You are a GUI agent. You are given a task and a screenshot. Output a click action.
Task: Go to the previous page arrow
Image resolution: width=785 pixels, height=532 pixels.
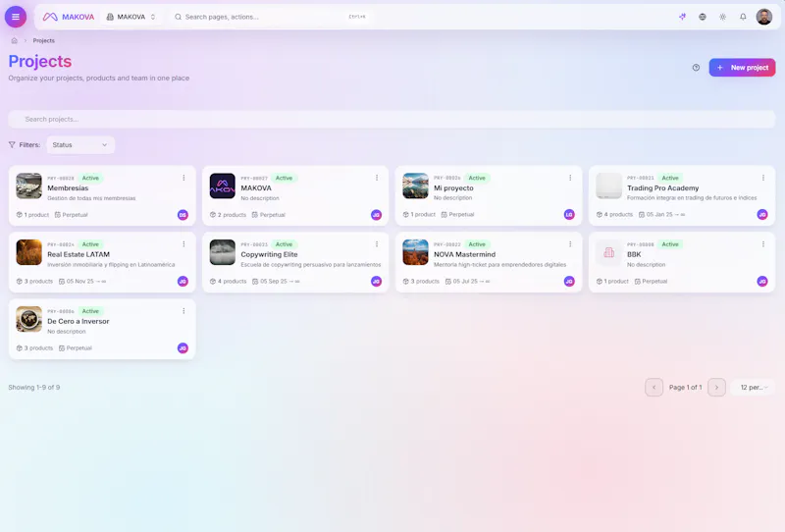pyautogui.click(x=654, y=388)
